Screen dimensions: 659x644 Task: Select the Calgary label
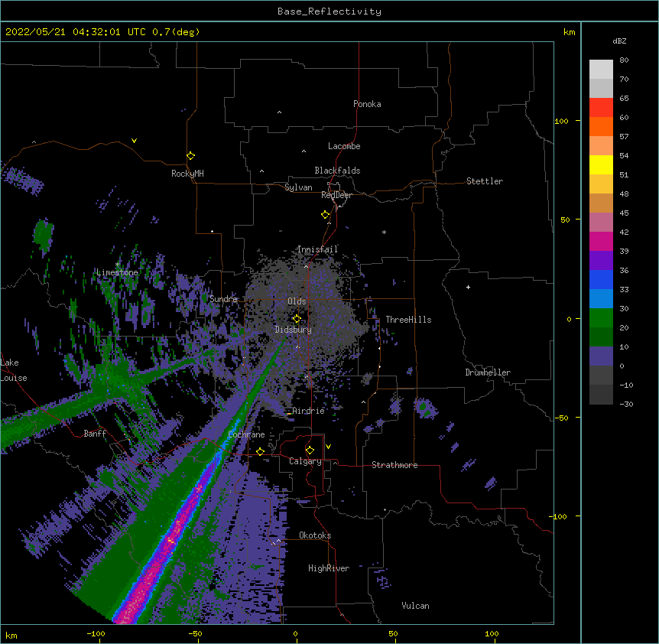pos(305,461)
